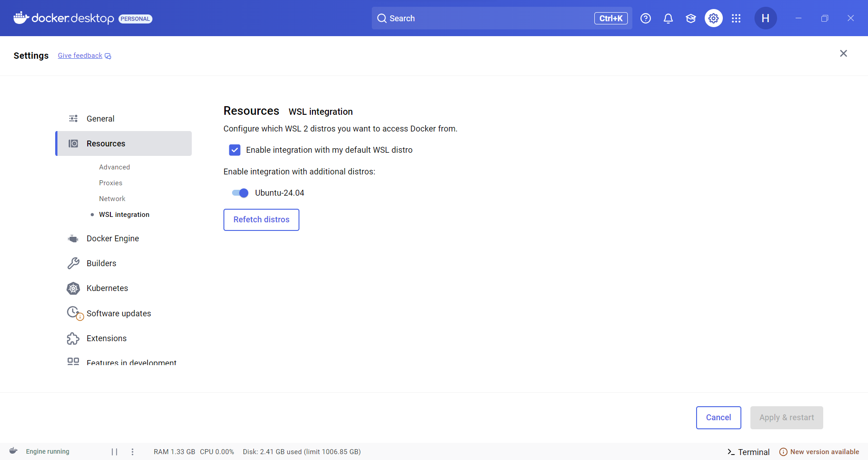Open Builders settings
Image resolution: width=868 pixels, height=460 pixels.
click(x=123, y=263)
